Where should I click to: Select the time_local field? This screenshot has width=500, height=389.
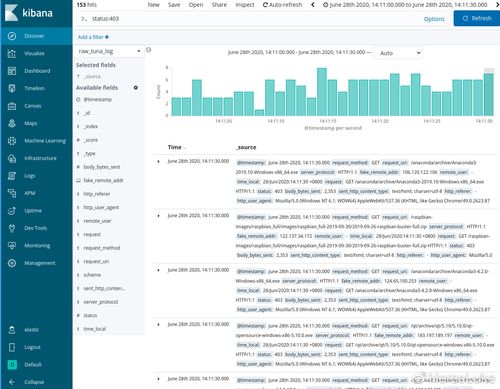(x=95, y=329)
